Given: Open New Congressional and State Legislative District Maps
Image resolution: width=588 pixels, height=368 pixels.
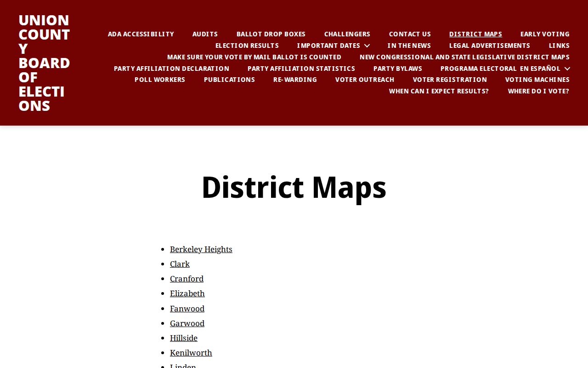Looking at the screenshot, I should point(464,57).
